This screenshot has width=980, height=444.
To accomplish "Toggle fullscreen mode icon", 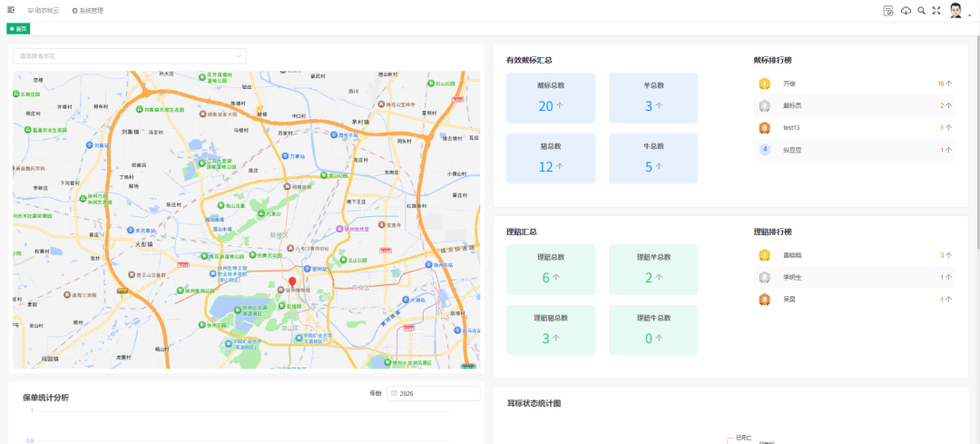I will 936,11.
